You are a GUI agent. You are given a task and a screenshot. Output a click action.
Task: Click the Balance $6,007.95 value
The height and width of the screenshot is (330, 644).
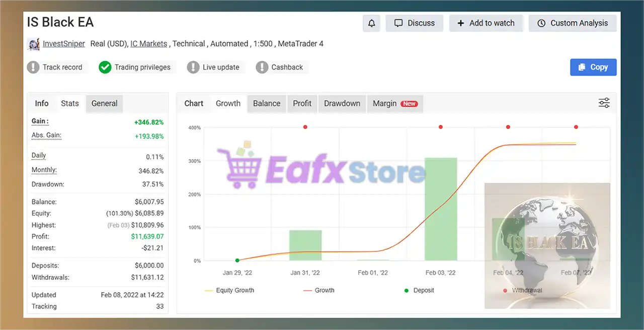[x=149, y=202]
